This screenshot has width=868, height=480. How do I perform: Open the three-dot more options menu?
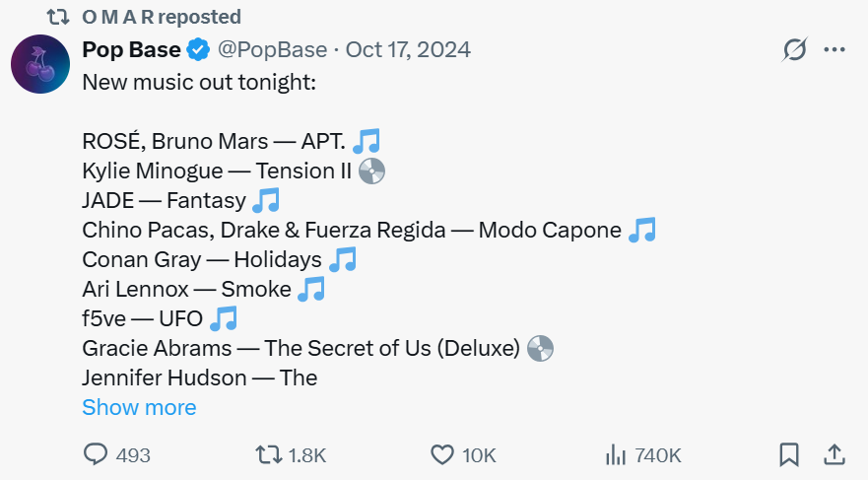(x=834, y=50)
